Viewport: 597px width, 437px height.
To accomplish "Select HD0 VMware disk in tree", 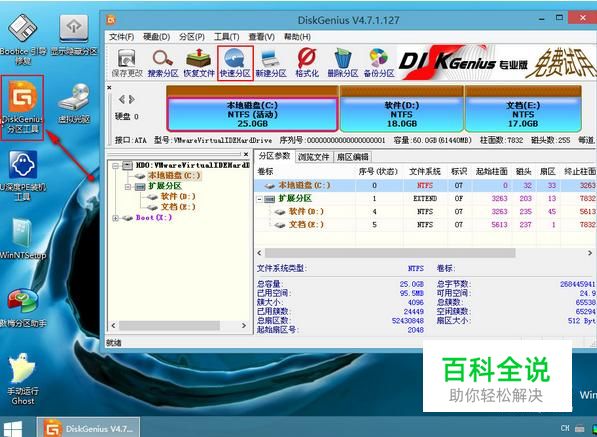I will click(192, 166).
